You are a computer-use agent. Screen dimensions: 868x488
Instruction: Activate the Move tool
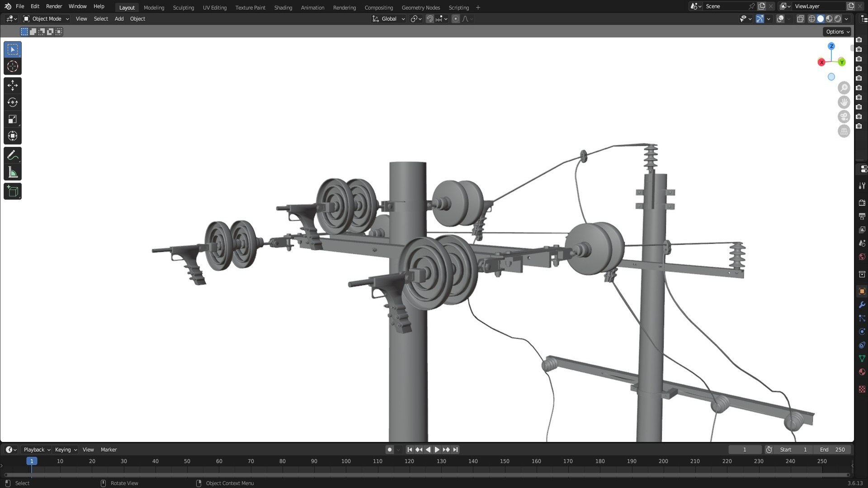(13, 85)
